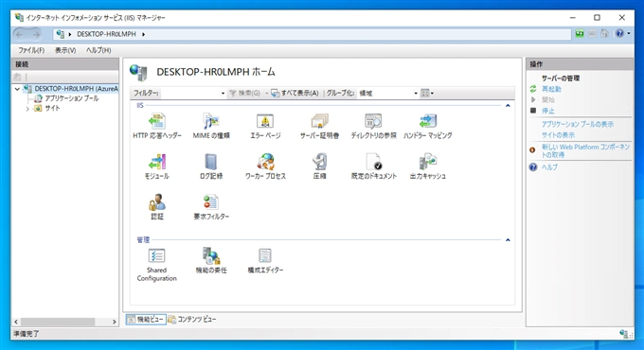Click アプリケーション プールの表示 link

578,124
